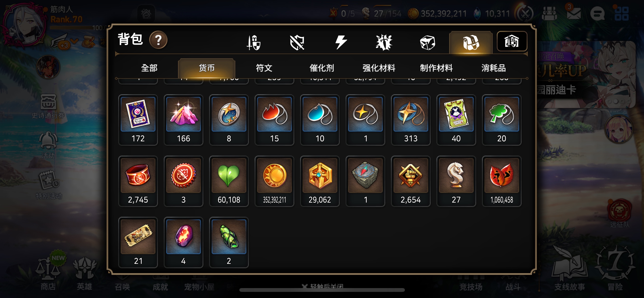The image size is (644, 298).
Task: Select the golden ticket item with 21
Action: (138, 242)
